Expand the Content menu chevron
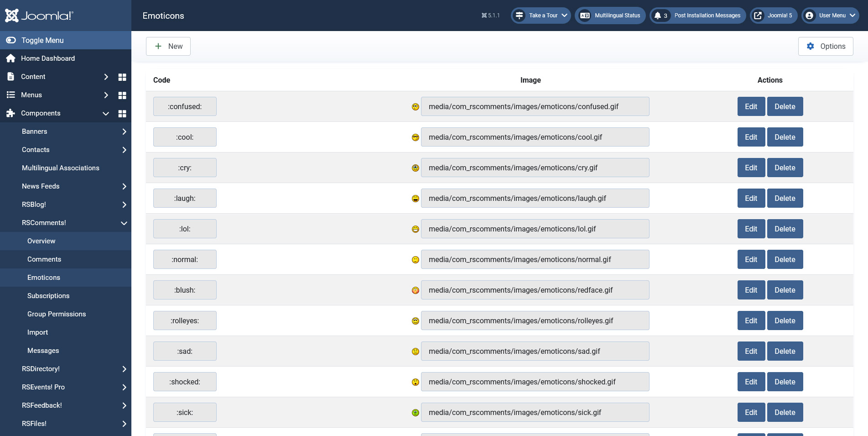868x436 pixels. [x=106, y=77]
